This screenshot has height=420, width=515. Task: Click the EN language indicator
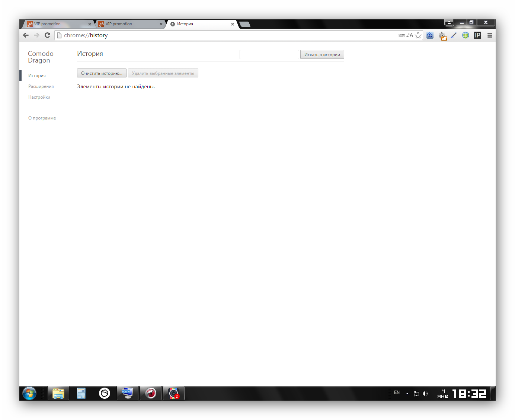click(397, 392)
